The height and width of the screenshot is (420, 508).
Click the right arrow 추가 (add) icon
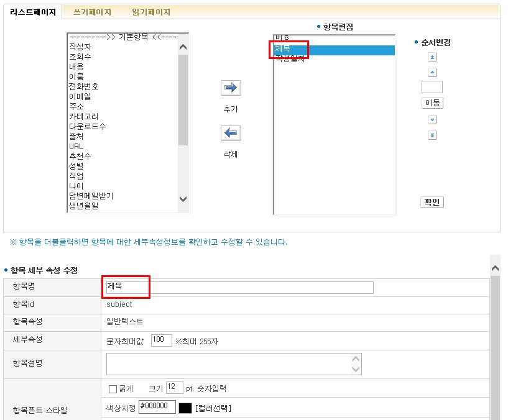tap(231, 88)
